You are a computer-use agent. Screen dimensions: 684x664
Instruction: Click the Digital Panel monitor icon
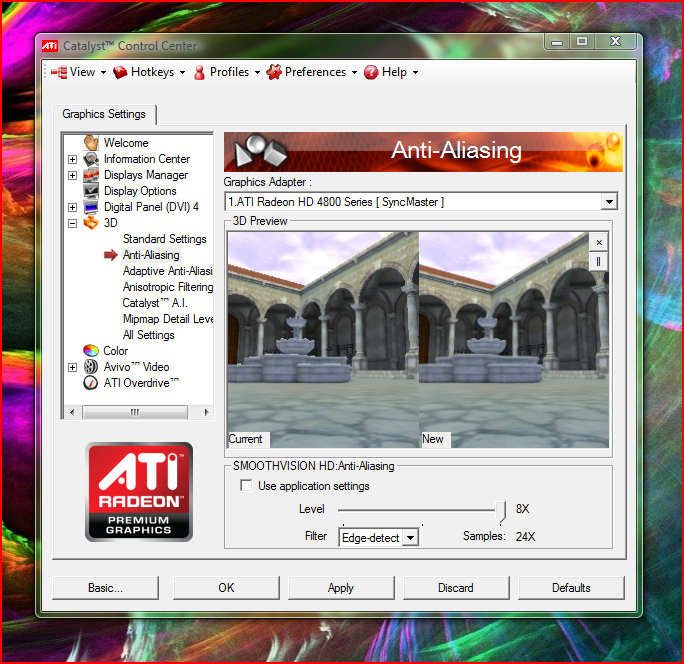pos(91,207)
